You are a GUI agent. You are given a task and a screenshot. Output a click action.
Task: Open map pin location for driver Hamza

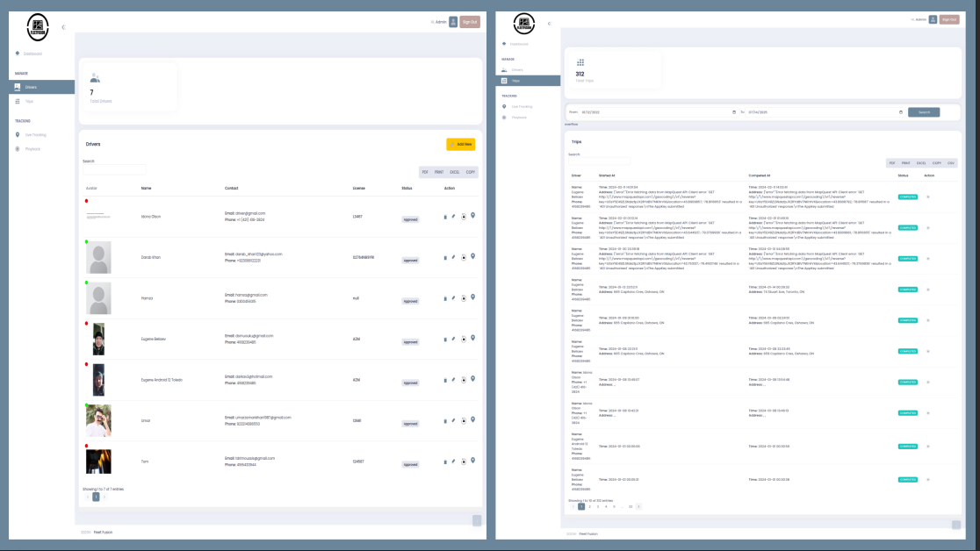point(472,298)
